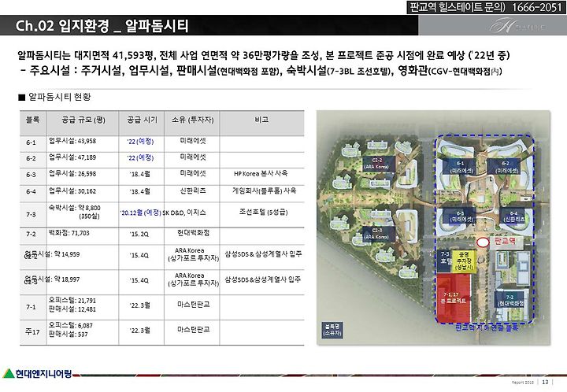Click the '블록명 (소유자)' map legend
This screenshot has width=567, height=392.
332,330
